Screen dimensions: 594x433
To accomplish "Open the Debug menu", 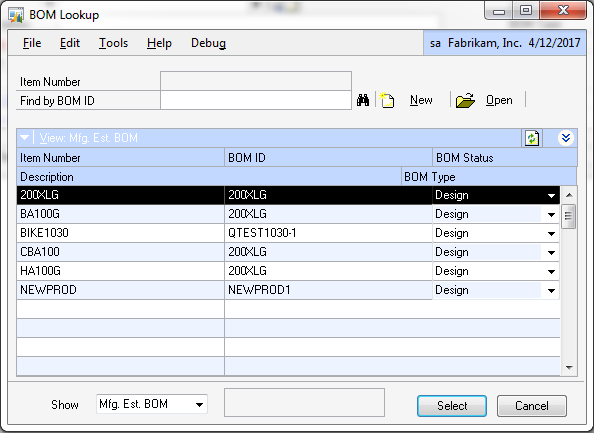I will click(x=208, y=43).
